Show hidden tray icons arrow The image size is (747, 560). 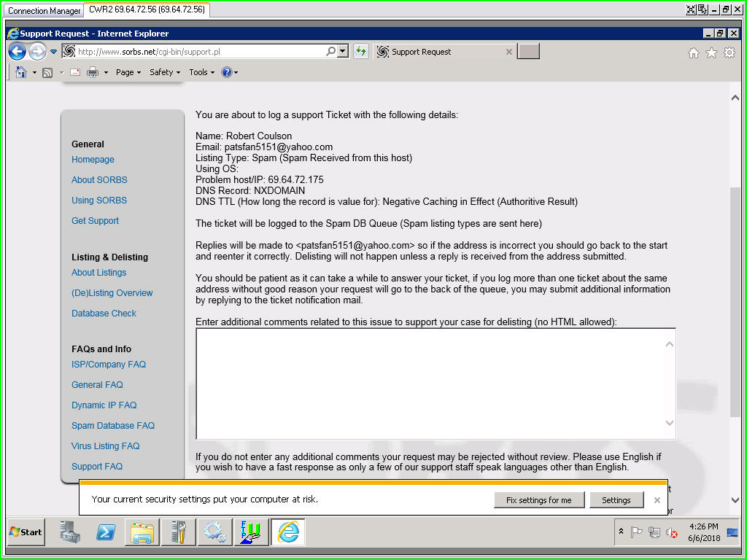(621, 531)
